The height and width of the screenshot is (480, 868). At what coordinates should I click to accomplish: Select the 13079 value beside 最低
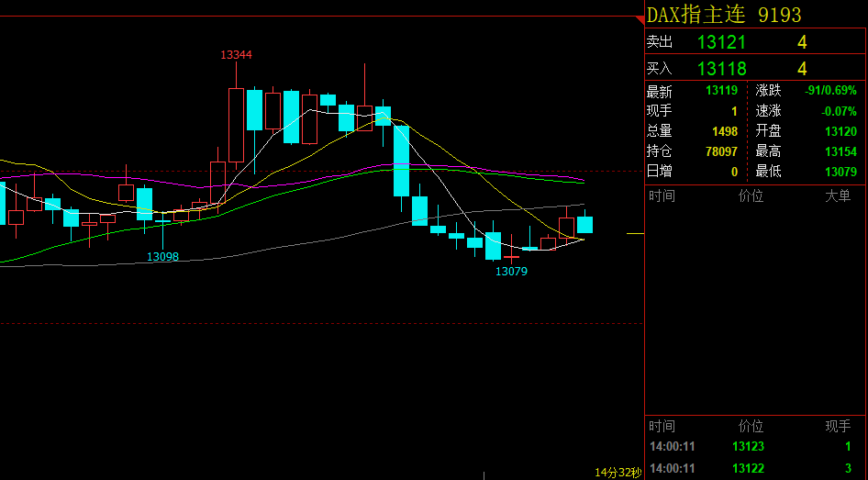coord(840,173)
